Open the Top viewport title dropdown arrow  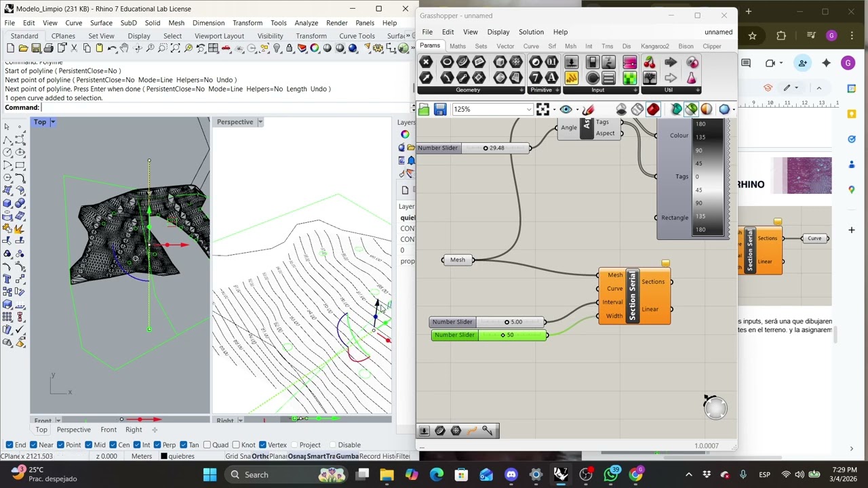52,122
